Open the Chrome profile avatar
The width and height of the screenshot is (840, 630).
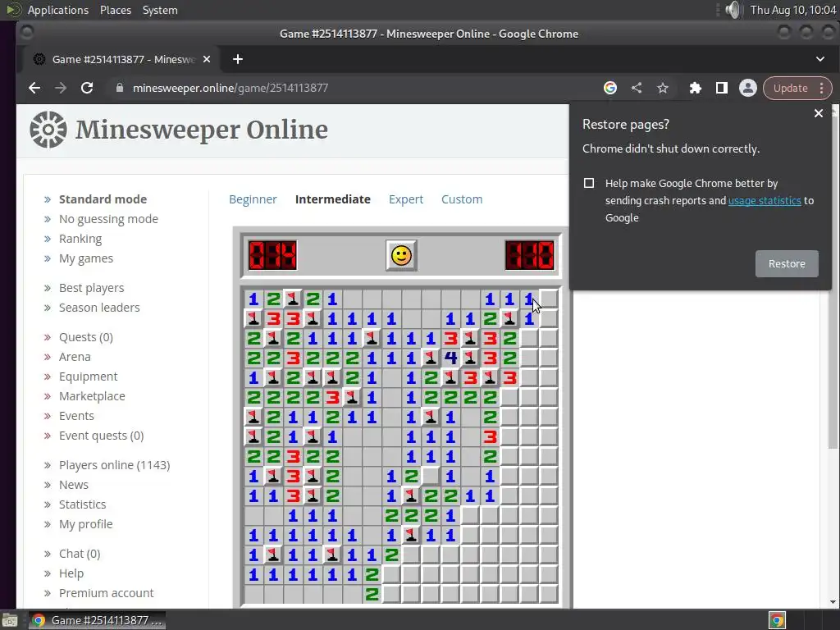pos(748,88)
